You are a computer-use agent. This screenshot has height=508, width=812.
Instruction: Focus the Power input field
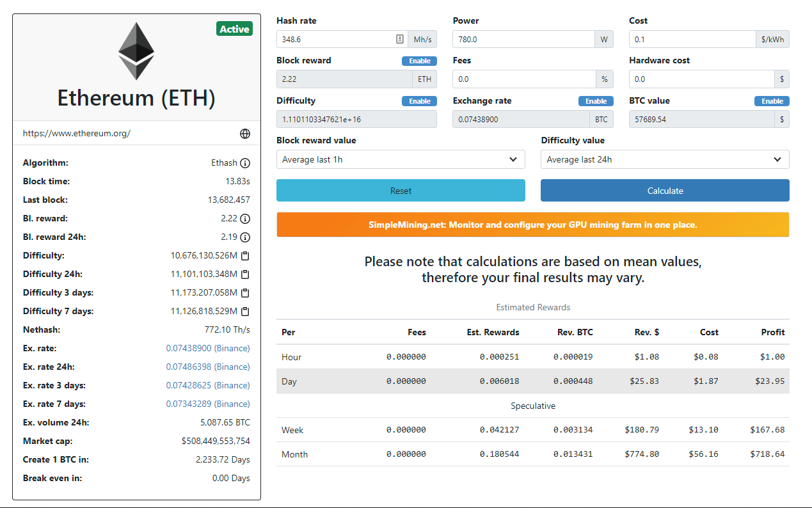(x=523, y=39)
